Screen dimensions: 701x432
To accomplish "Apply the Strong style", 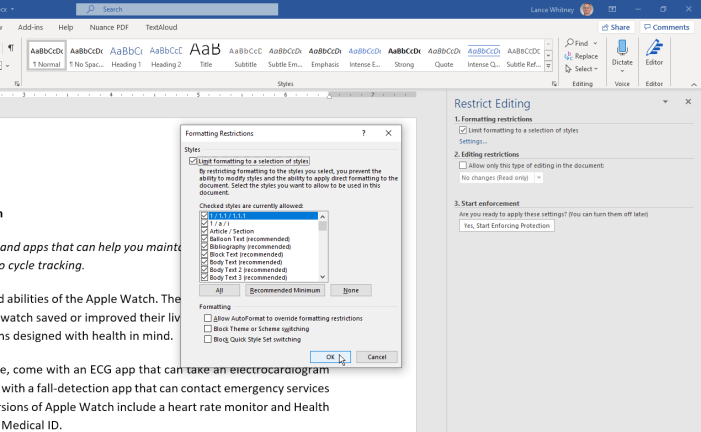I will (x=404, y=55).
